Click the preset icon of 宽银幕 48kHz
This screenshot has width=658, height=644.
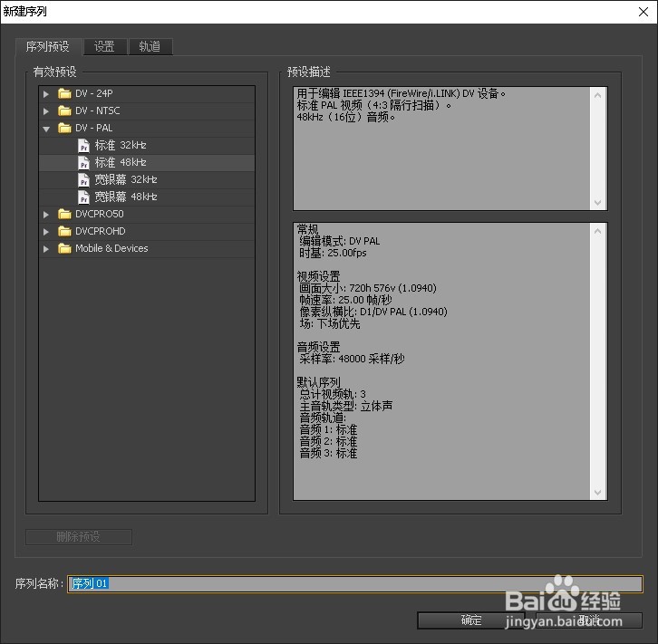(84, 197)
